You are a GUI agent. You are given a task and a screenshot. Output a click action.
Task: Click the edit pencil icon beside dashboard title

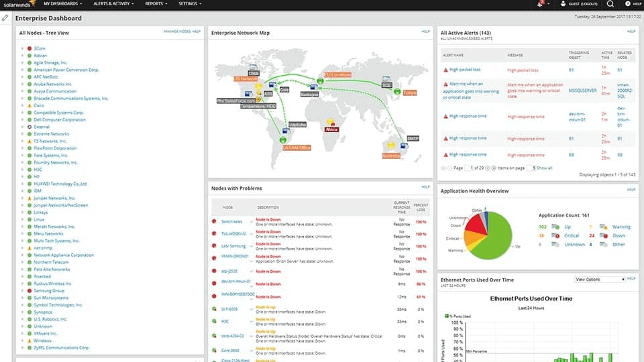click(5, 18)
